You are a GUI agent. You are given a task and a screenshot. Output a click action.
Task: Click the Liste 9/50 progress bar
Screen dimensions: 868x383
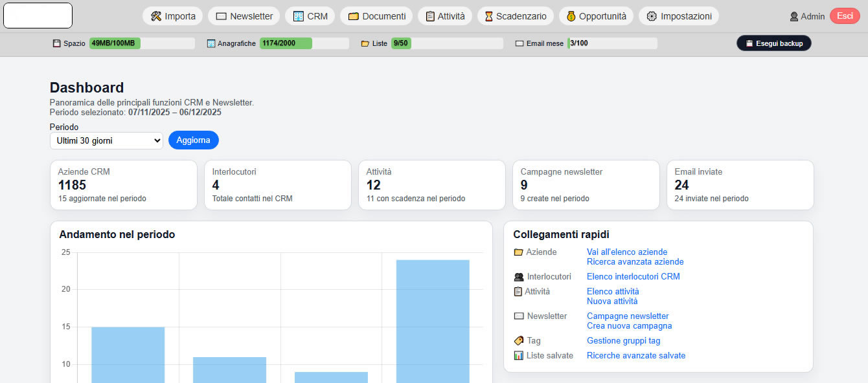point(447,43)
